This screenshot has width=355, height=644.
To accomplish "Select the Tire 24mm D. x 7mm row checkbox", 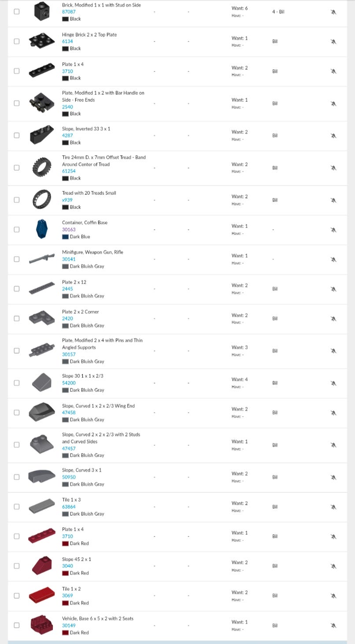I will [17, 168].
